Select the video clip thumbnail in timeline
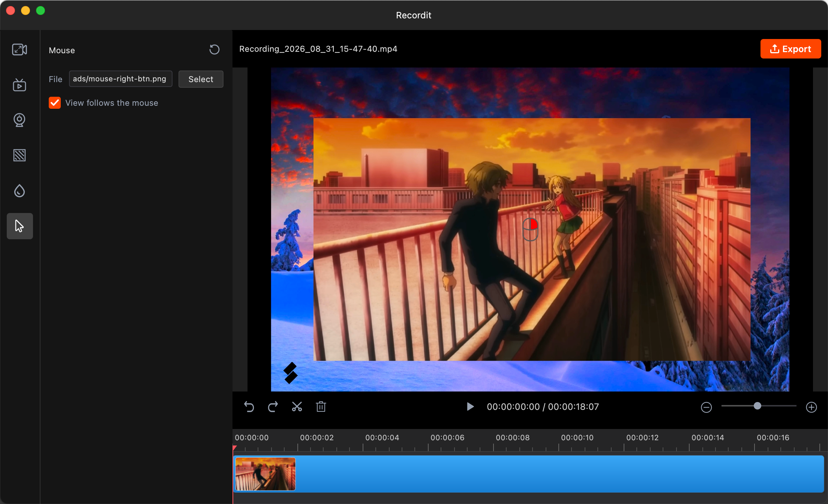828x504 pixels. tap(265, 474)
